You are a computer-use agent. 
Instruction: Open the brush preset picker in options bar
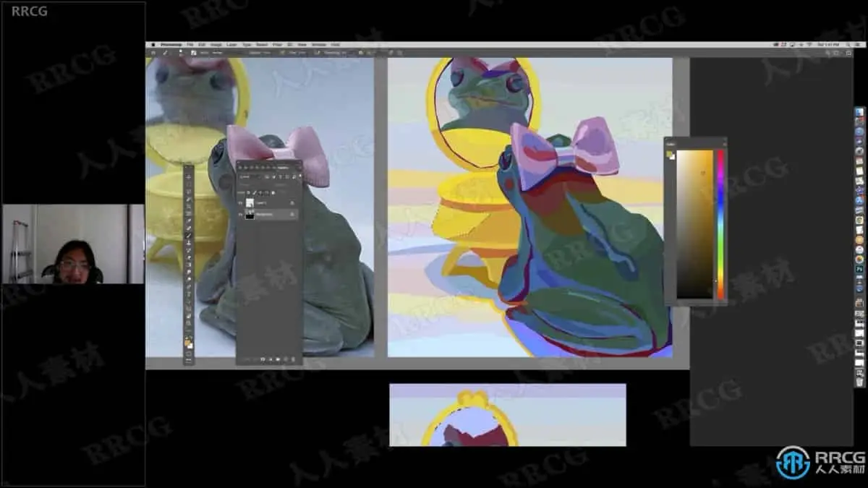[181, 53]
